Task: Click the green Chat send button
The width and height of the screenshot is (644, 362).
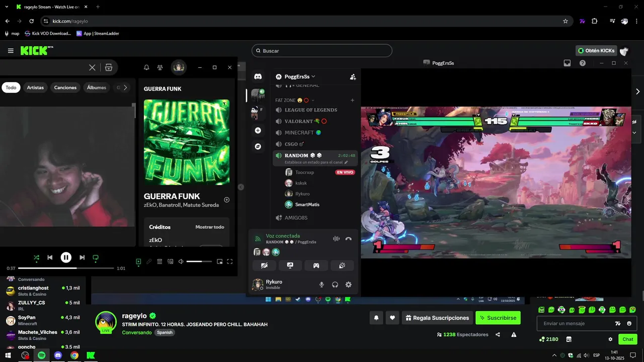Action: pos(628,339)
